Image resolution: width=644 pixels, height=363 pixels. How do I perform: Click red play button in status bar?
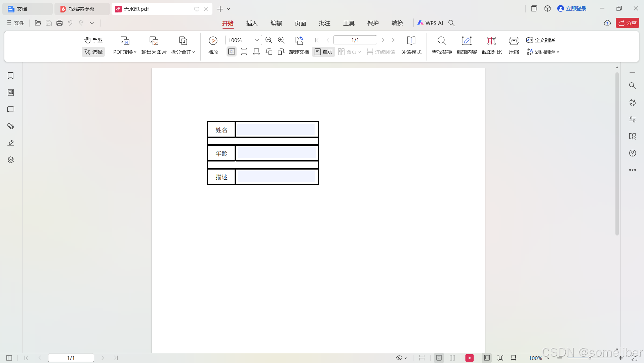(x=470, y=358)
